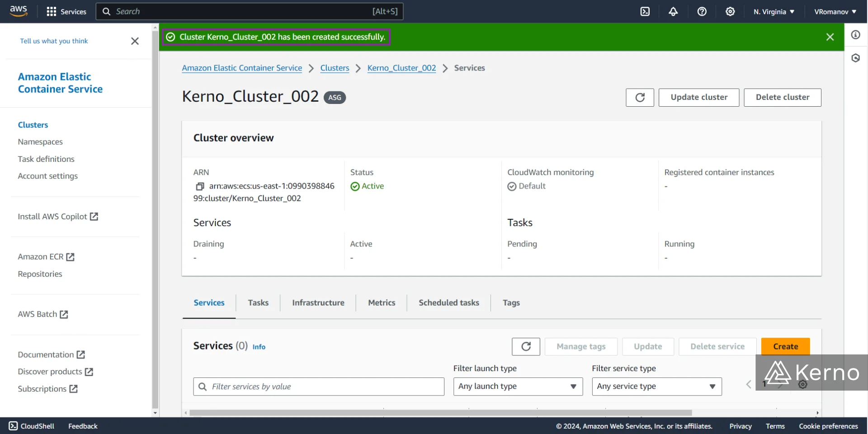The height and width of the screenshot is (434, 868).
Task: Click the success checkmark icon in banner
Action: click(x=170, y=37)
